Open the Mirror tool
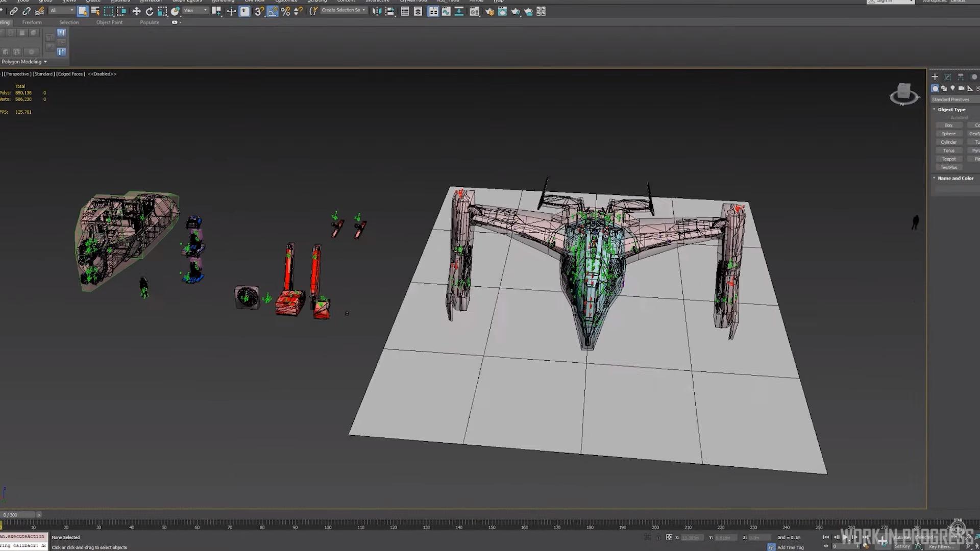This screenshot has width=980, height=551. [x=377, y=11]
